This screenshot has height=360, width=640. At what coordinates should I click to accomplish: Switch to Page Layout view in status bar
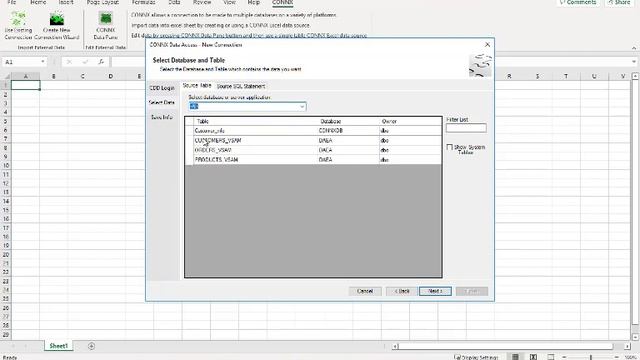(533, 357)
